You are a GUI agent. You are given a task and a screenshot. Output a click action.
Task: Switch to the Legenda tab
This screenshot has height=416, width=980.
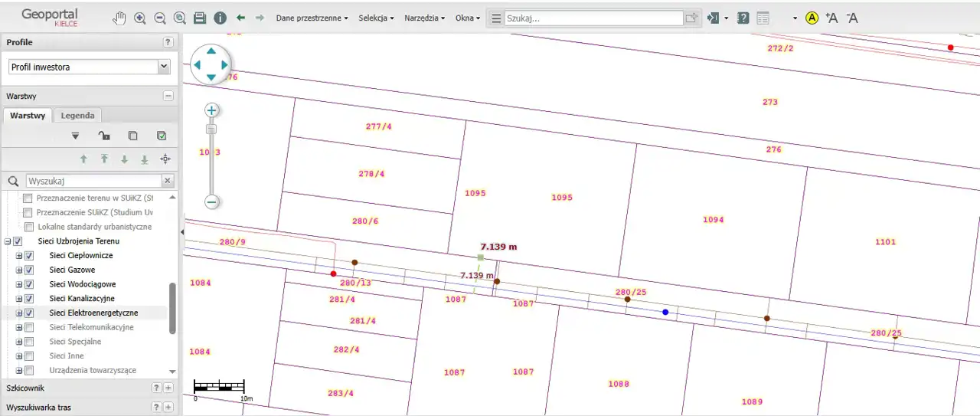[78, 116]
